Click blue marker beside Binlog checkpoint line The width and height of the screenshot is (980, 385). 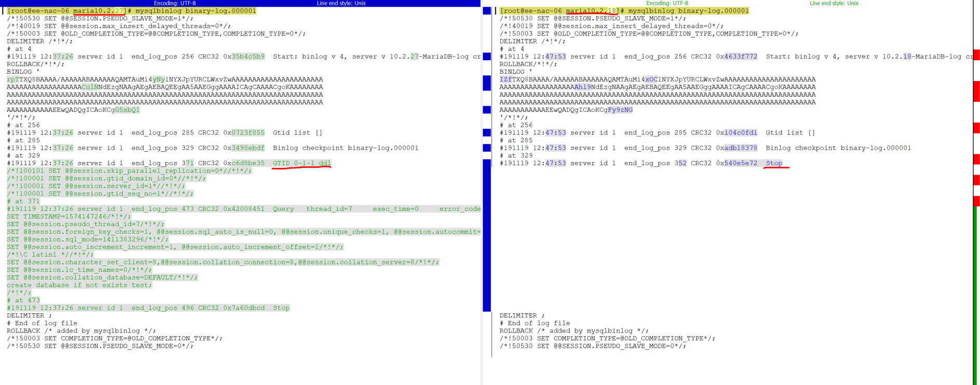tap(486, 148)
